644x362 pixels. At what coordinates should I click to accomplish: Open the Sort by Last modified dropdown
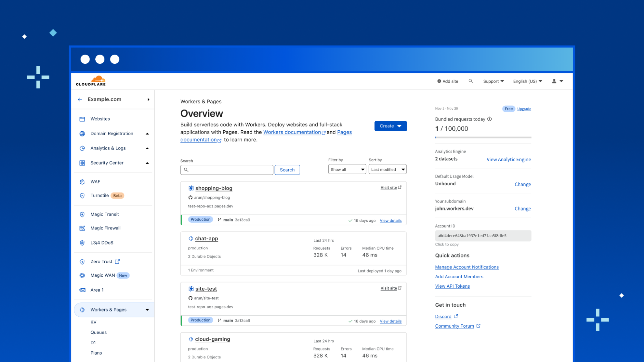point(388,170)
